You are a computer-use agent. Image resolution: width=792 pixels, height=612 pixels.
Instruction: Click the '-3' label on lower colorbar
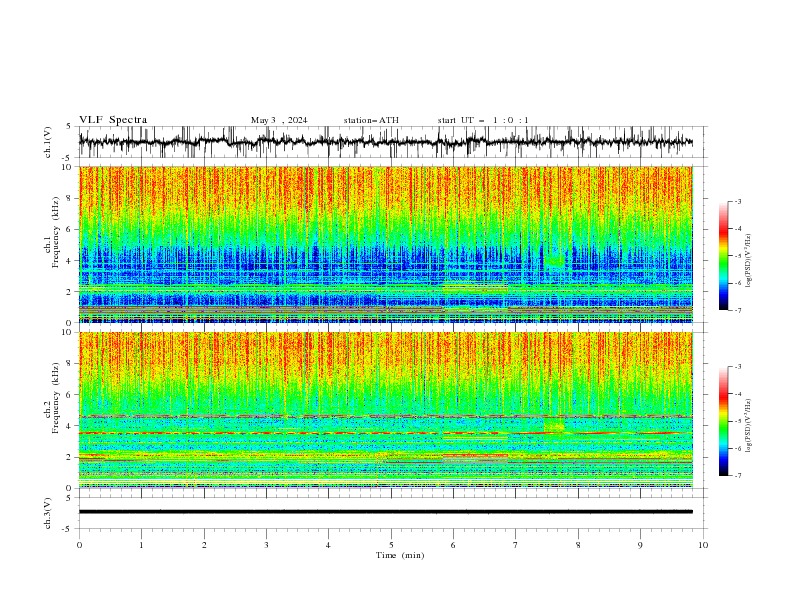pyautogui.click(x=737, y=367)
